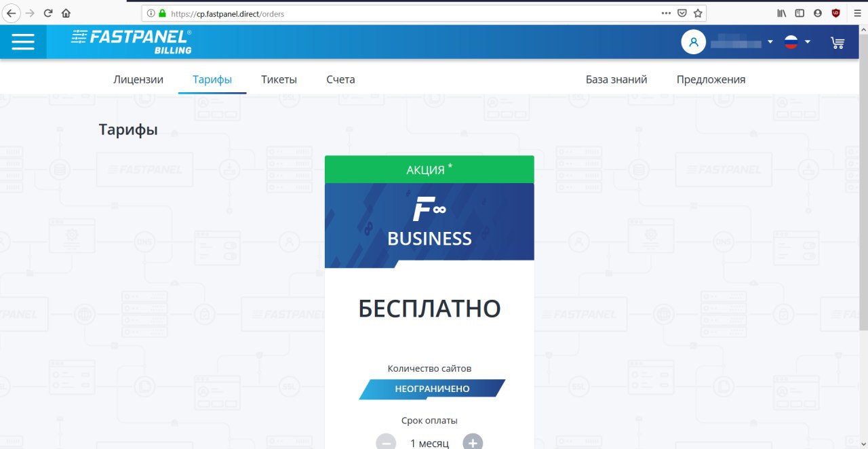Open the FASTPANEL side menu hamburger

23,42
